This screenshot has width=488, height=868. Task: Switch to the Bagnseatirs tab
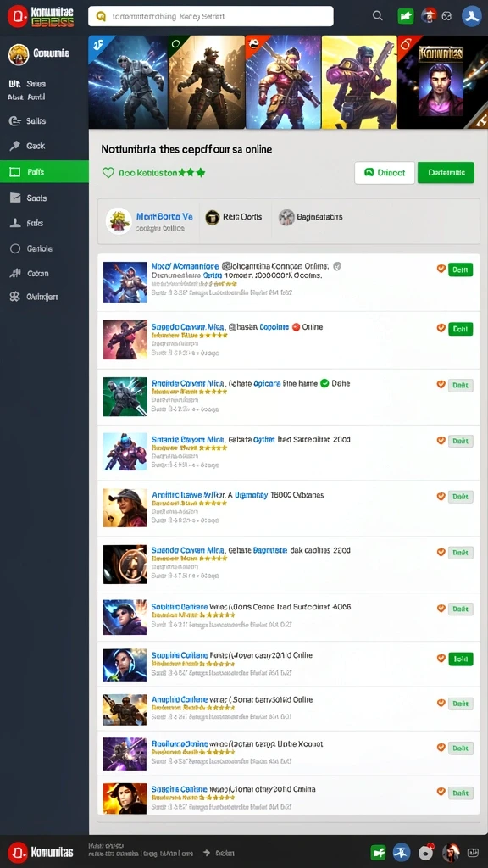click(311, 217)
